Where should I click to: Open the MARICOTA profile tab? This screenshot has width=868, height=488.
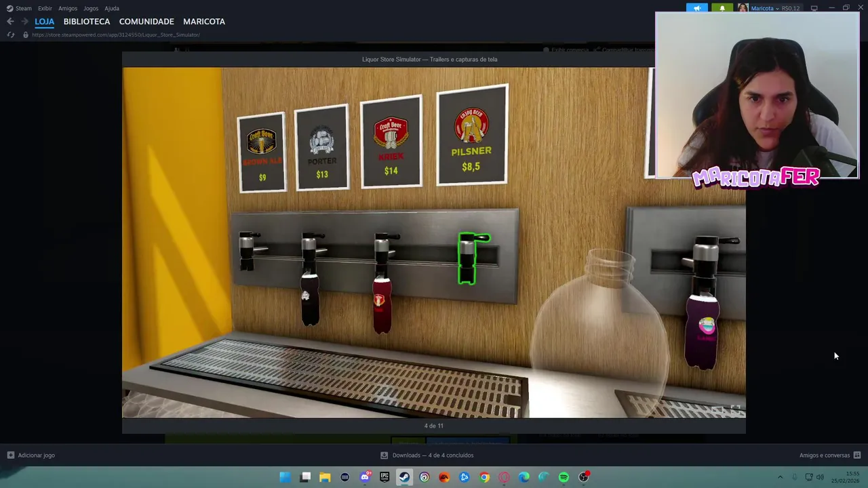(204, 22)
